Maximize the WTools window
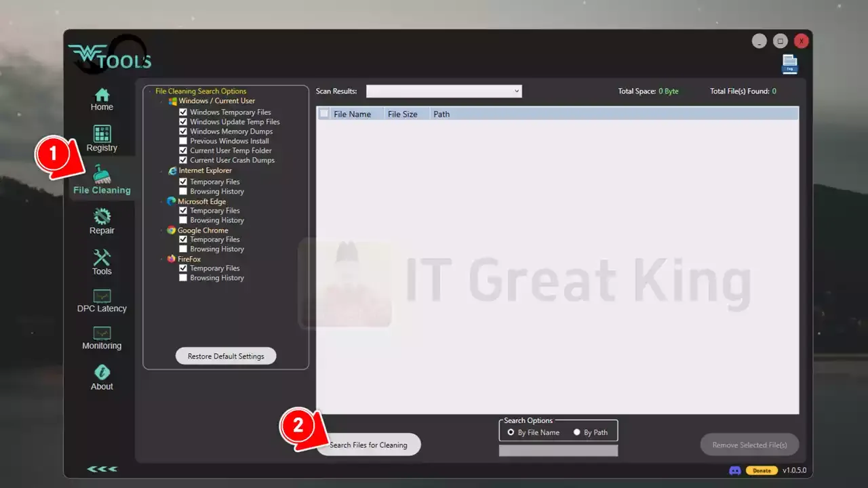Screen dimensions: 868x488 coord(781,41)
